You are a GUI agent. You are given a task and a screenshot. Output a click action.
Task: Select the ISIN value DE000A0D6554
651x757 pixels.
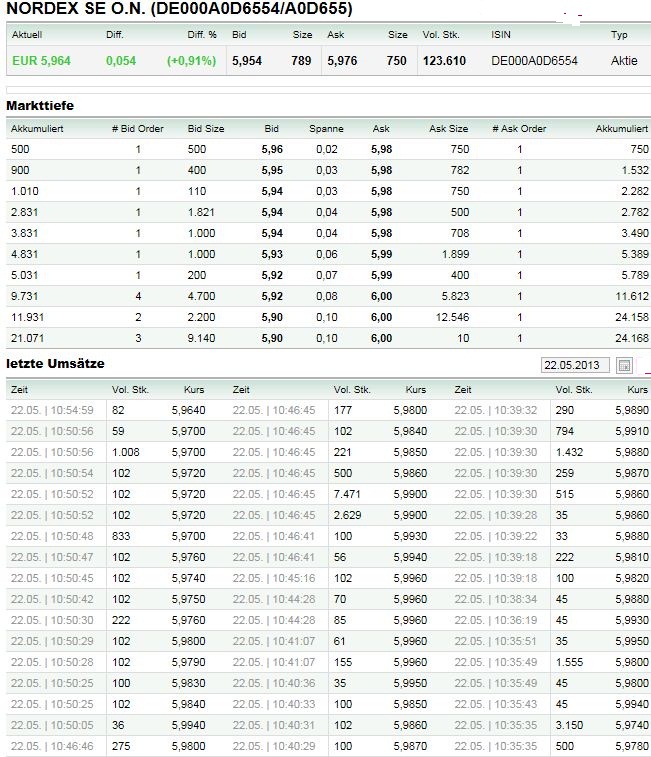pos(534,61)
